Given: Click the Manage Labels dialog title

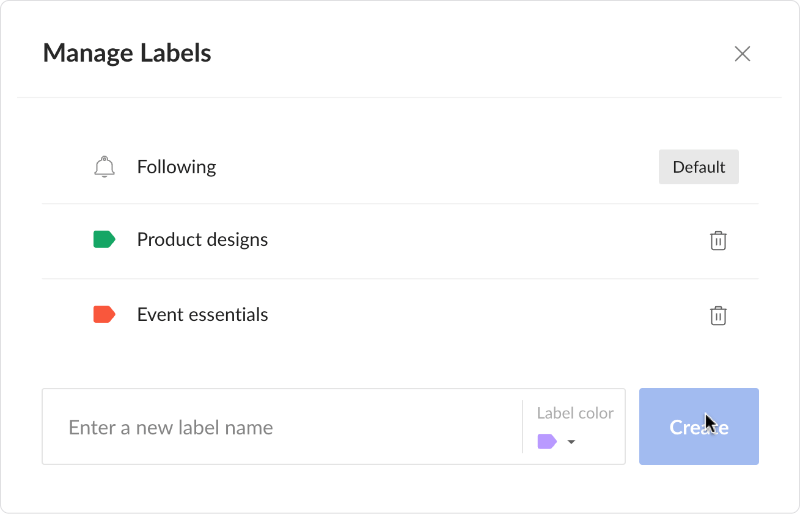Looking at the screenshot, I should click(x=127, y=53).
